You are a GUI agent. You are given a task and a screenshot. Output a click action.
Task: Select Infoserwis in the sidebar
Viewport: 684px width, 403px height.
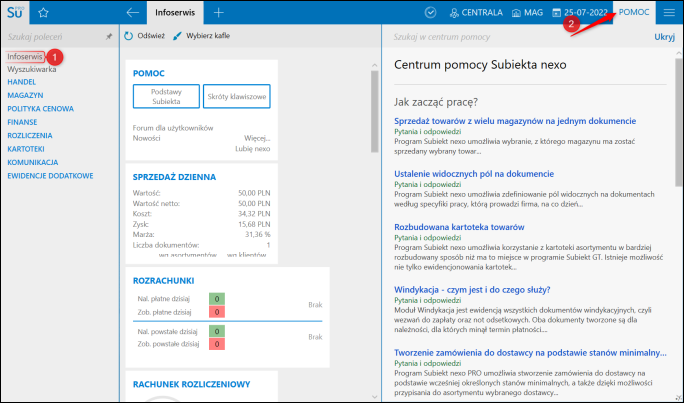(x=25, y=57)
